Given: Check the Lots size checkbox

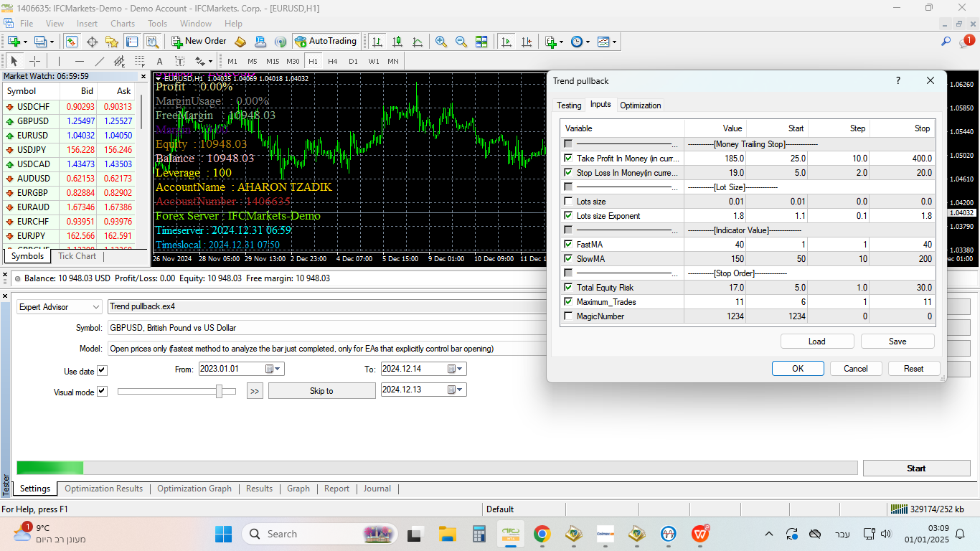Looking at the screenshot, I should tap(569, 202).
